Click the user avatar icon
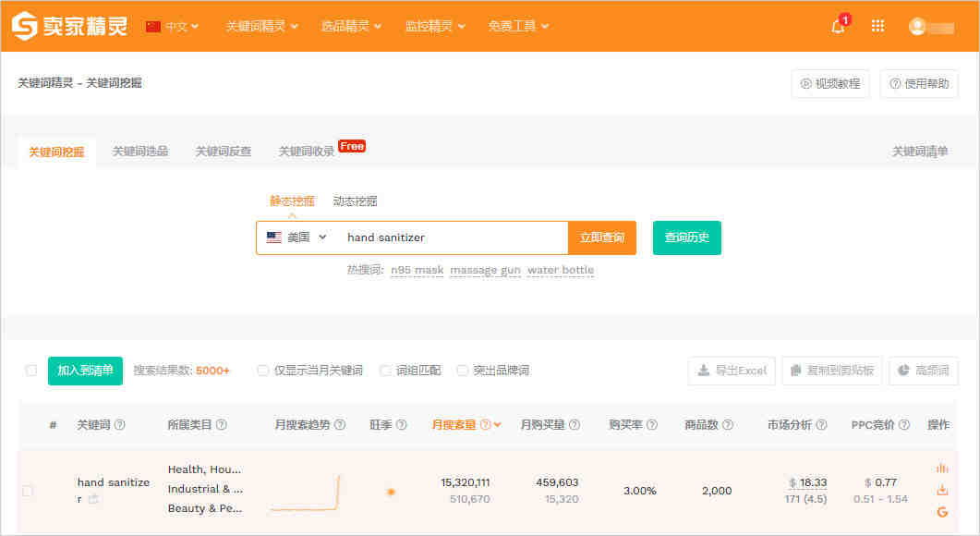The height and width of the screenshot is (536, 980). (917, 26)
